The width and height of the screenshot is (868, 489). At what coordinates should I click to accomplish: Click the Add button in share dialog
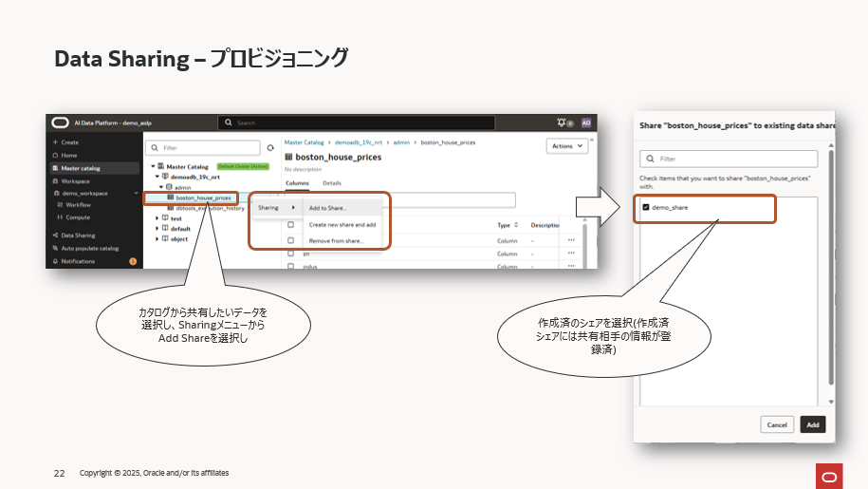tap(813, 424)
